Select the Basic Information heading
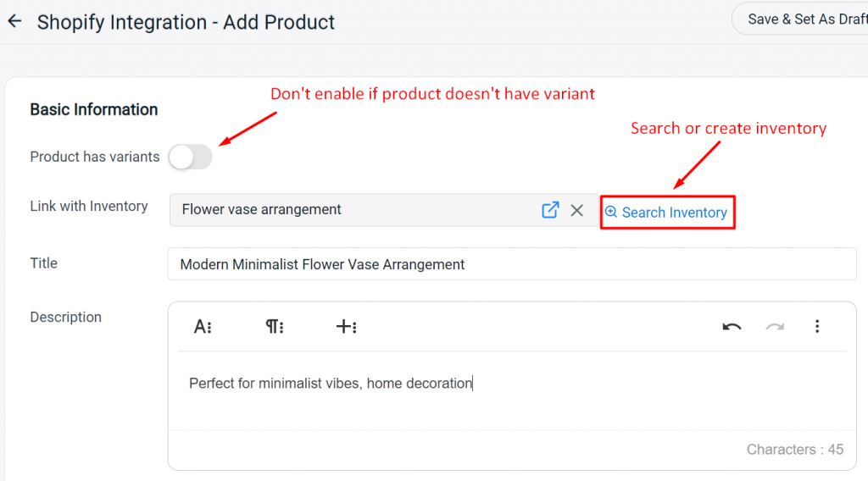This screenshot has height=481, width=868. coord(94,109)
